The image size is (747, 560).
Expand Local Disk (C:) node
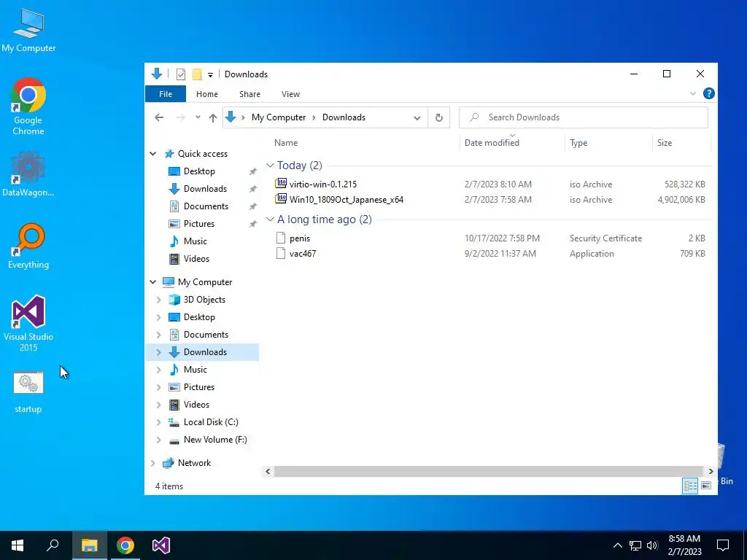[158, 422]
